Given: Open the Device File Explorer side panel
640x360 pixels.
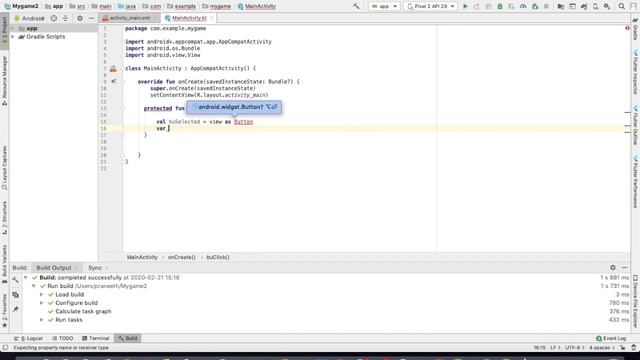Looking at the screenshot, I should [x=636, y=302].
